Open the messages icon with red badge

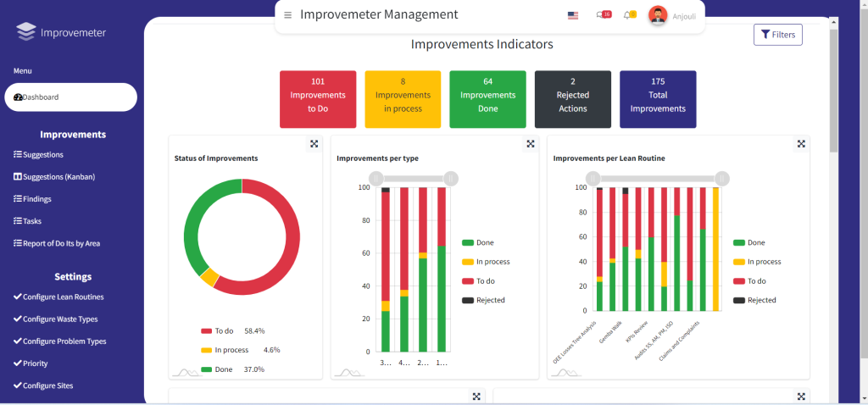click(603, 14)
